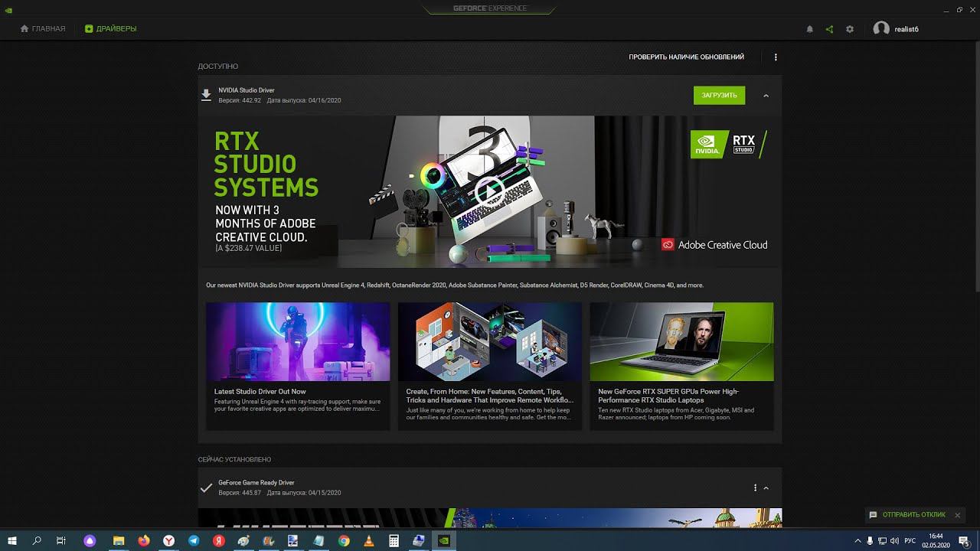Open VLC media player from the taskbar
The height and width of the screenshot is (551, 980).
[369, 541]
